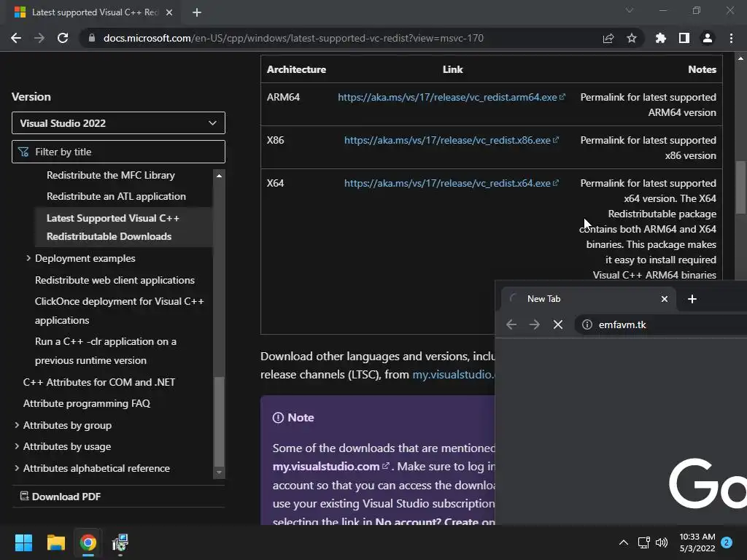Open the Chrome three-dot menu
Viewport: 747px width, 560px height.
pos(731,38)
